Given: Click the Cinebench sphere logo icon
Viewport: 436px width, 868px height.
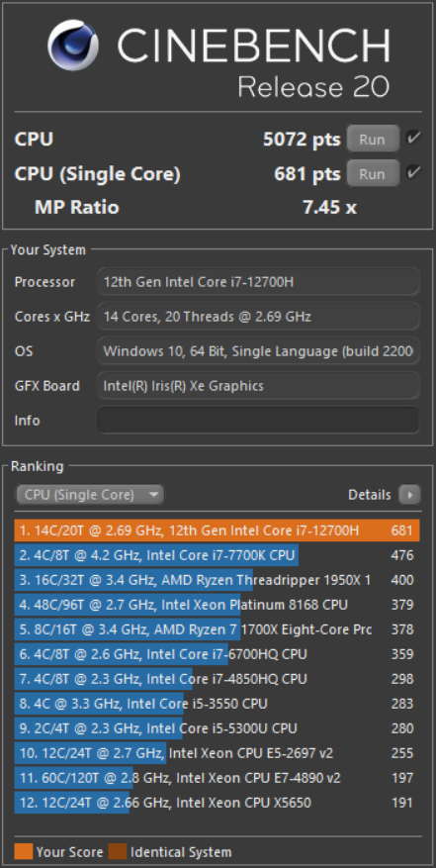Looking at the screenshot, I should point(73,45).
